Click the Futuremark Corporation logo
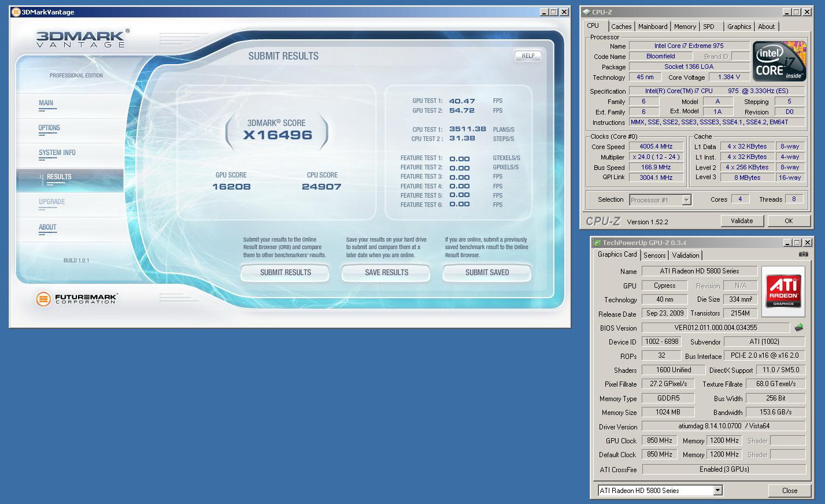Image resolution: width=825 pixels, height=504 pixels. pyautogui.click(x=76, y=299)
